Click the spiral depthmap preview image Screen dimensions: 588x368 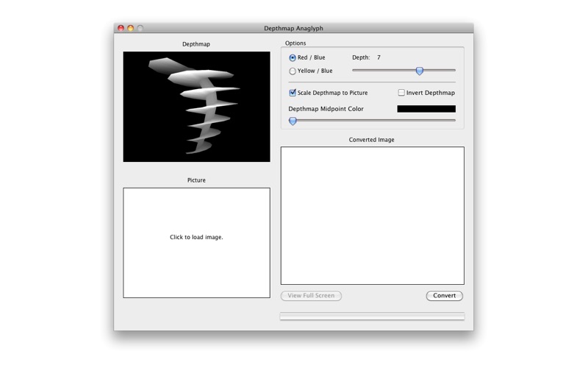(x=196, y=107)
